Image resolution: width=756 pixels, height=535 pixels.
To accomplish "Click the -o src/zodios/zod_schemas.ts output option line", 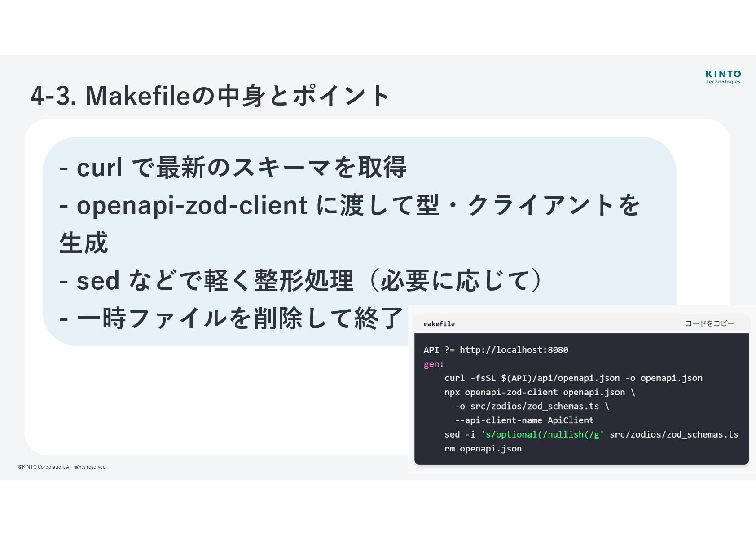I will (x=532, y=407).
